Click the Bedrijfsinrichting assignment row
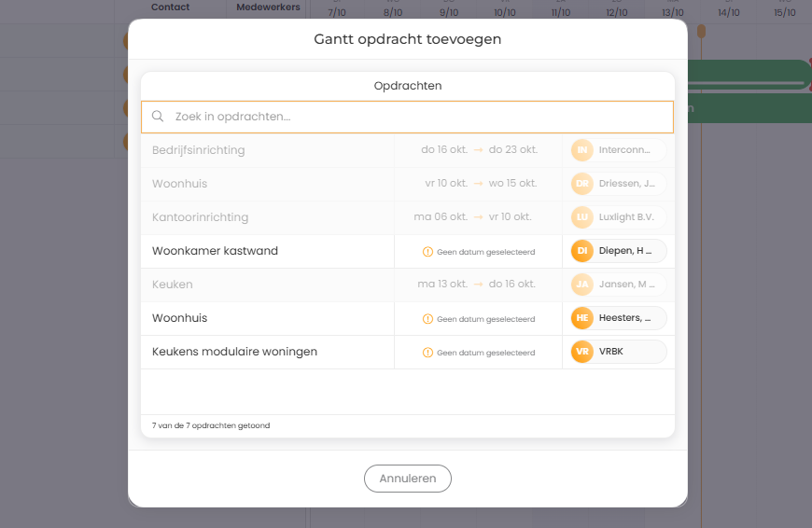The width and height of the screenshot is (812, 528). tap(199, 150)
